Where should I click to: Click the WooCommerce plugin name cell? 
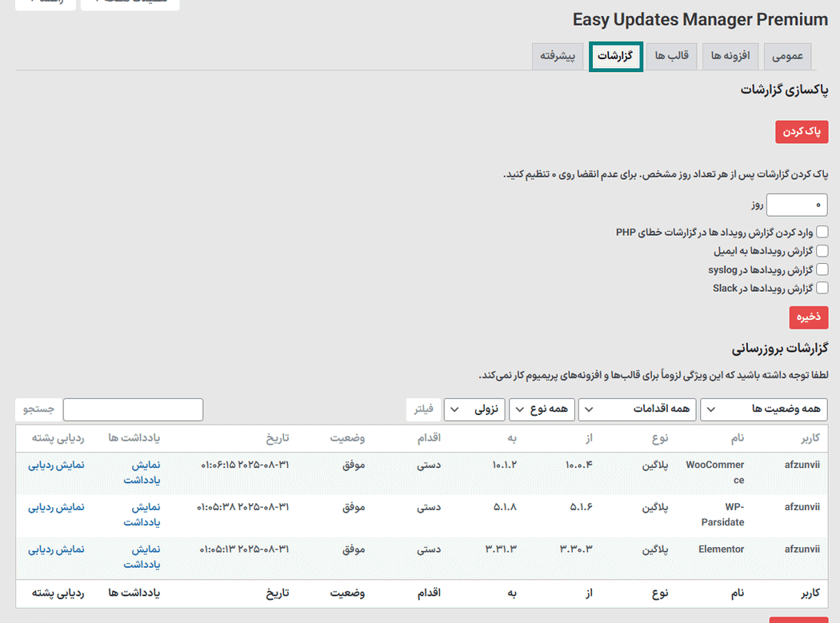(x=714, y=473)
